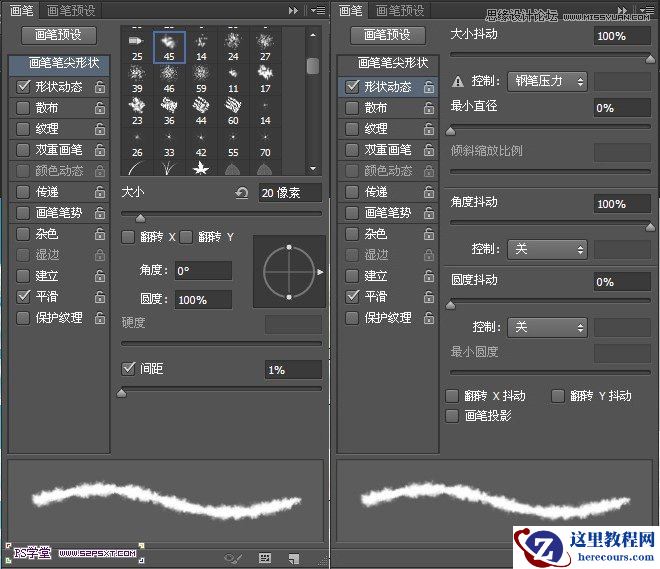The image size is (660, 569).
Task: Switch to 画笔 tab in left panel
Action: pyautogui.click(x=21, y=11)
